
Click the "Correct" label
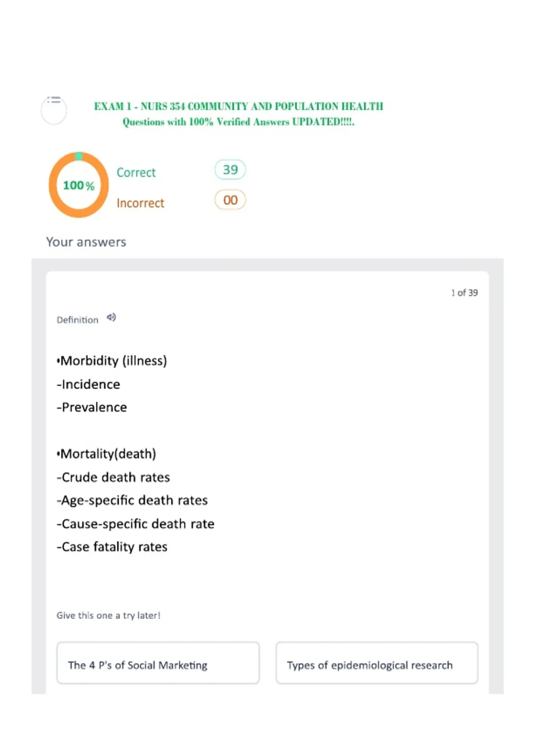pyautogui.click(x=136, y=173)
